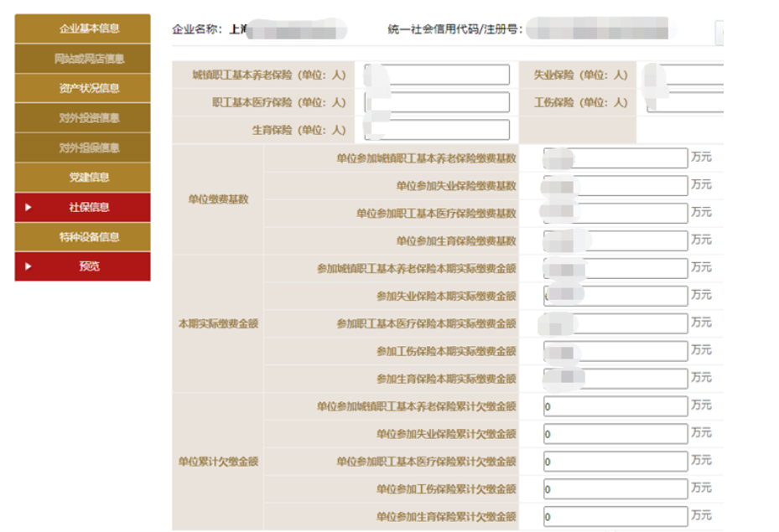Viewport: 779px width, 532px height.
Task: Click the 统一社会信用代码/注册号 label
Action: pyautogui.click(x=455, y=29)
